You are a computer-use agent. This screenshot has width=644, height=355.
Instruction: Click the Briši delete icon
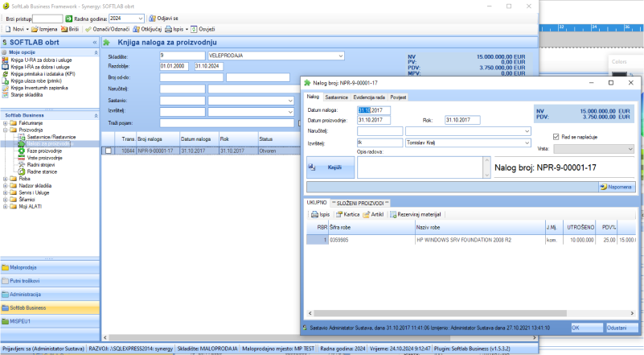[64, 29]
